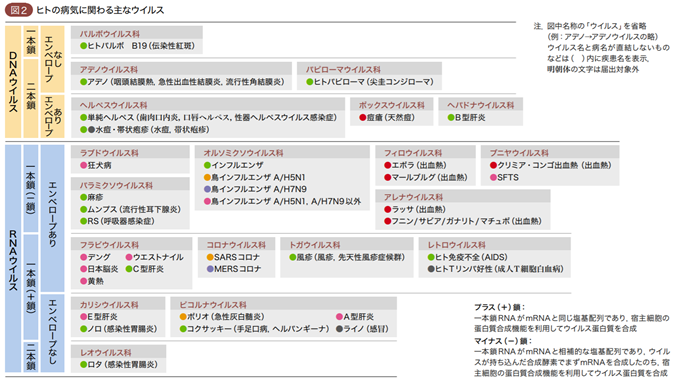
Task: Select the ヒトTリンパ好性 entry
Action: point(495,269)
